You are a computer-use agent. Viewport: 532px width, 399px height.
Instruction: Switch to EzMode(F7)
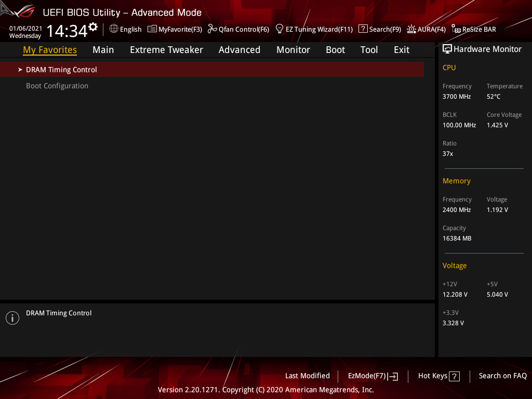point(367,376)
